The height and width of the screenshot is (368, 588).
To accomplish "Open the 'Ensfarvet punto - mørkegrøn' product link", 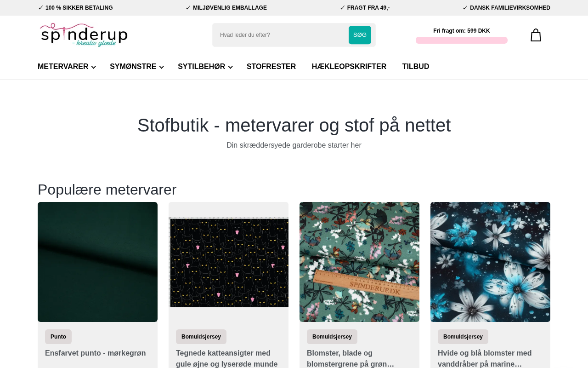I will [96, 353].
